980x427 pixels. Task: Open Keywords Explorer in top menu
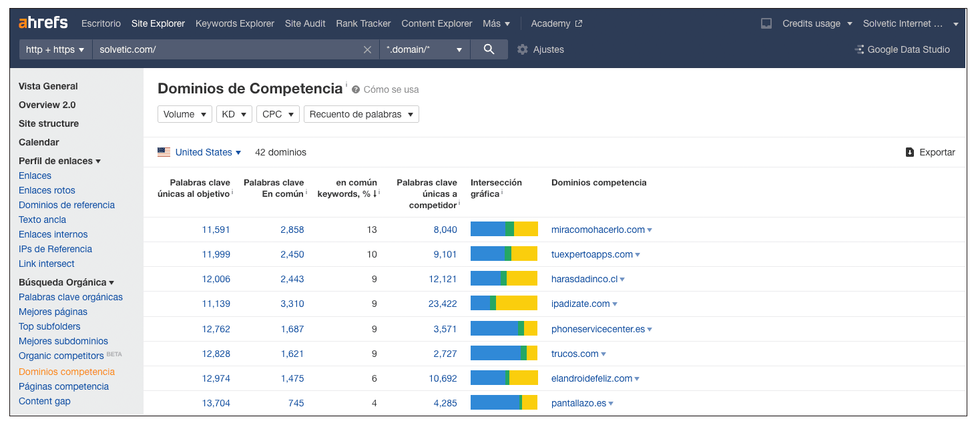tap(235, 23)
